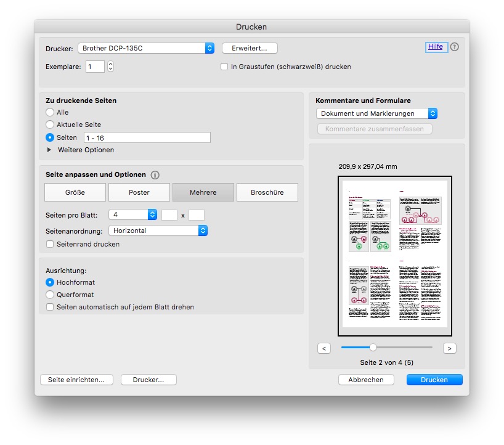Go to next preview page with right arrow
The image size is (504, 445).
[449, 348]
